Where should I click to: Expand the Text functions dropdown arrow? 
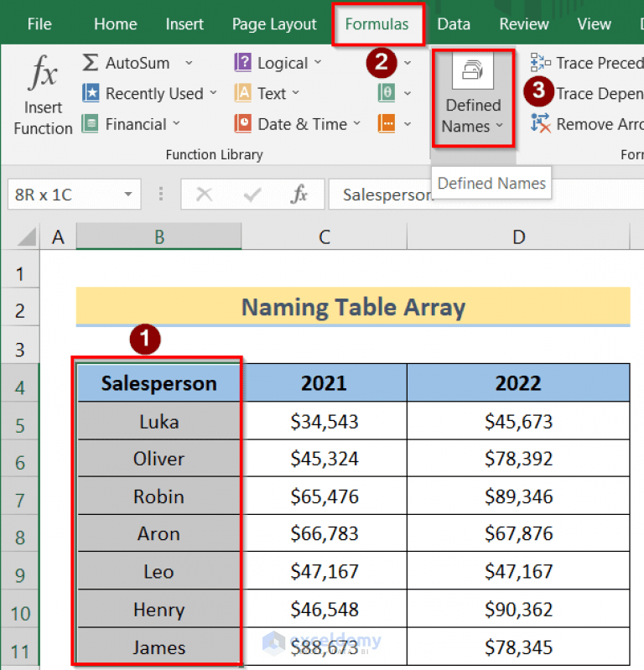tap(296, 93)
